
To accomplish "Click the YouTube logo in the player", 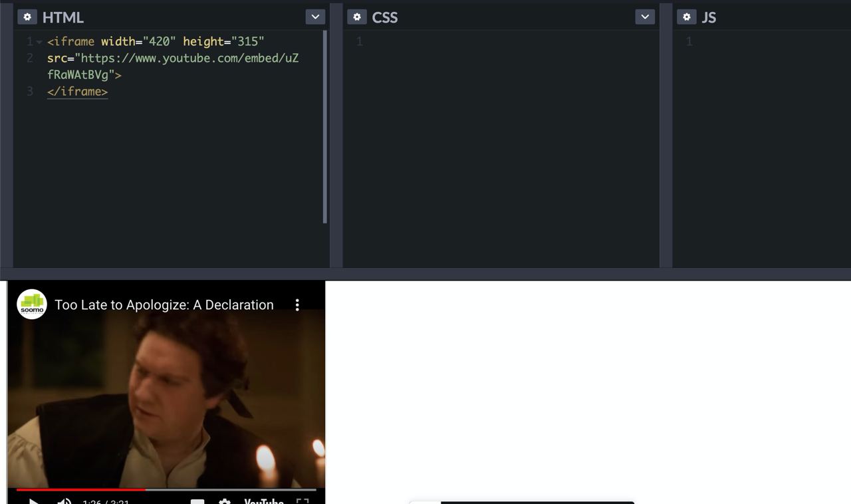I will [x=264, y=501].
